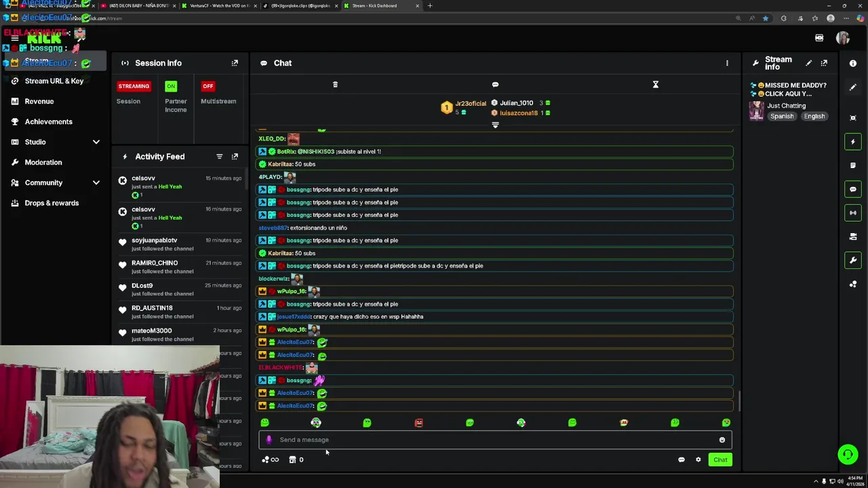Open Stream URL & Key page

coord(54,81)
